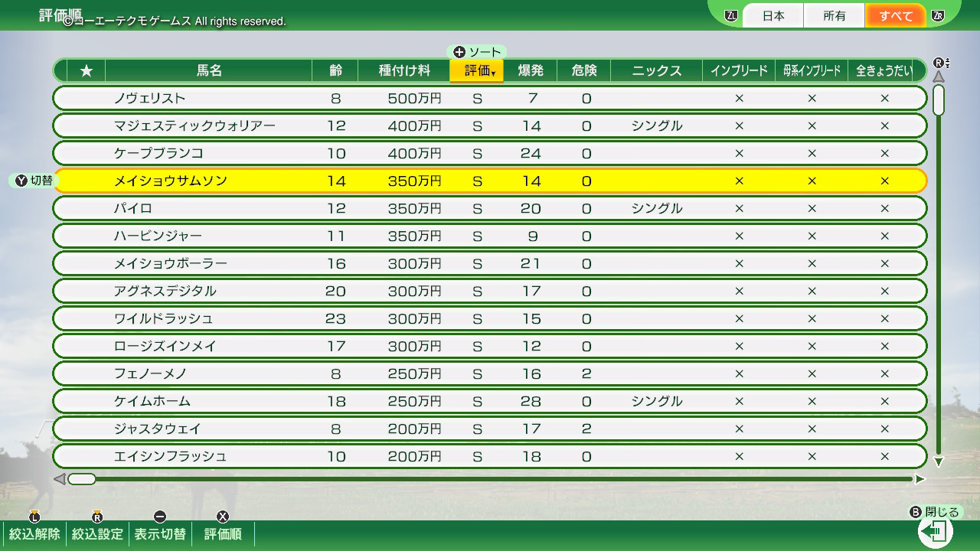
Task: Click 500万円 fee in ノヴェリスト row
Action: tap(414, 98)
